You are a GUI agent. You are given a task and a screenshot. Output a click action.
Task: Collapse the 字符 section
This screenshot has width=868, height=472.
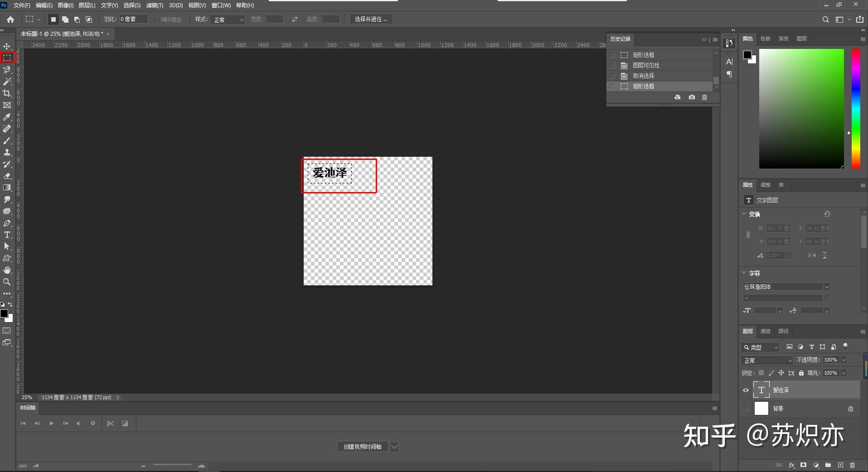coord(744,273)
